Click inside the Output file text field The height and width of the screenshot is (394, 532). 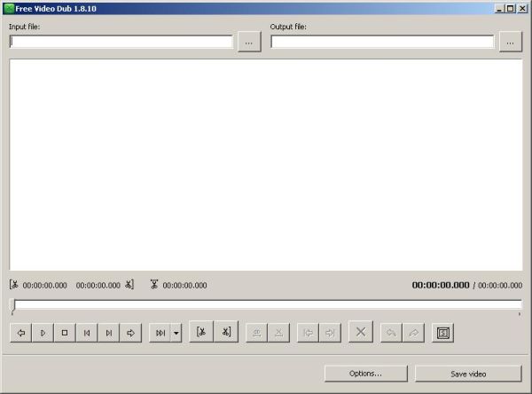click(x=381, y=42)
